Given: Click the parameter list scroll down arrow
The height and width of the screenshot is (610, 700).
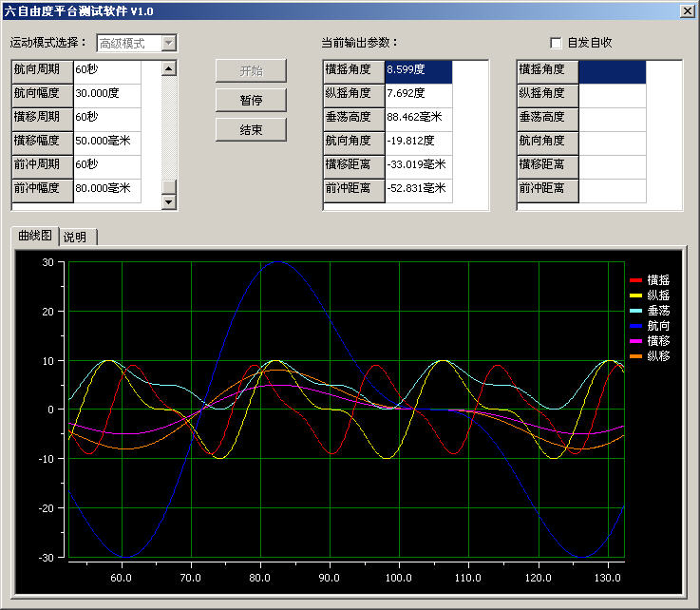Looking at the screenshot, I should click(169, 201).
